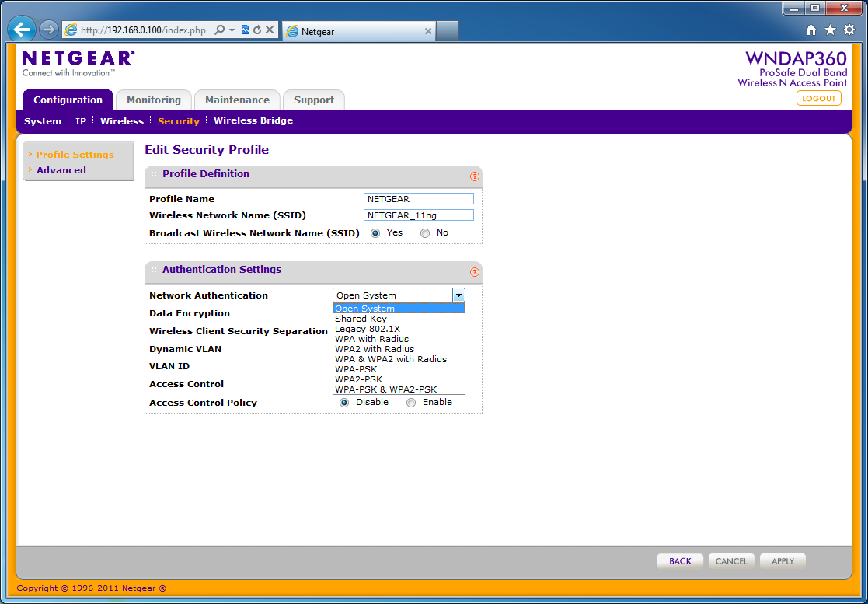Set Access Control Policy to Disable

[x=344, y=403]
